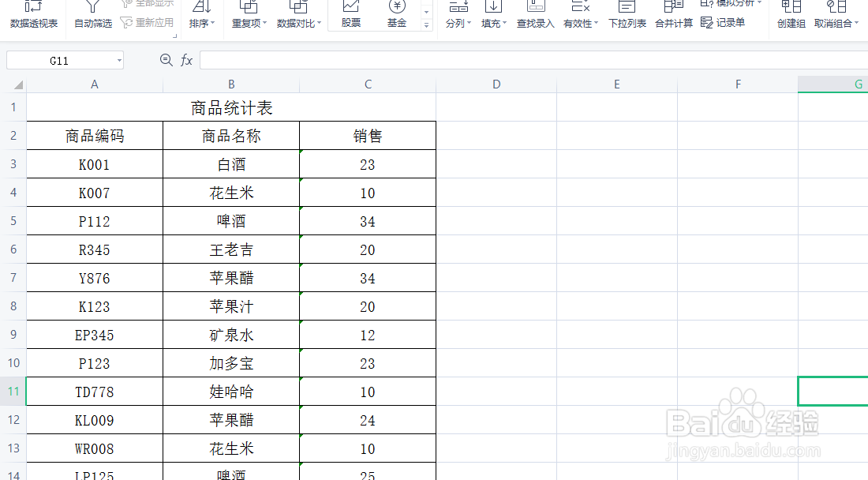Click the magnifier zoom icon near formula bar

(166, 59)
